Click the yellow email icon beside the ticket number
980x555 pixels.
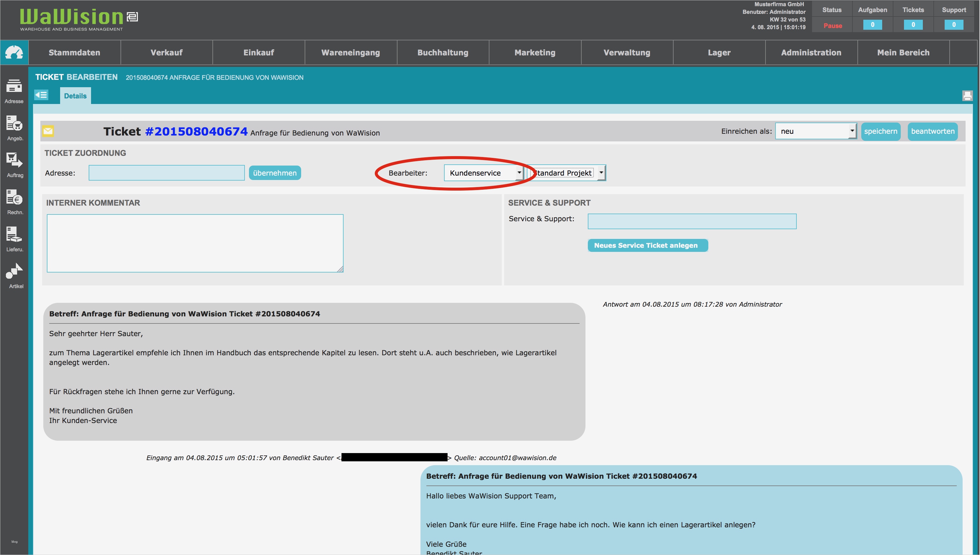[x=48, y=131]
